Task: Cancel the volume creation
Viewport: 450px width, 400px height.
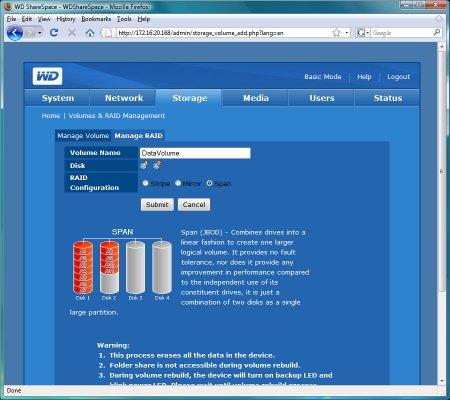Action: [x=194, y=204]
